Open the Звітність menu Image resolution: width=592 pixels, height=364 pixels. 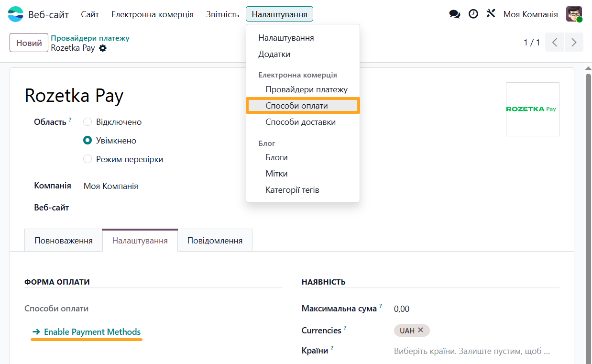point(222,14)
